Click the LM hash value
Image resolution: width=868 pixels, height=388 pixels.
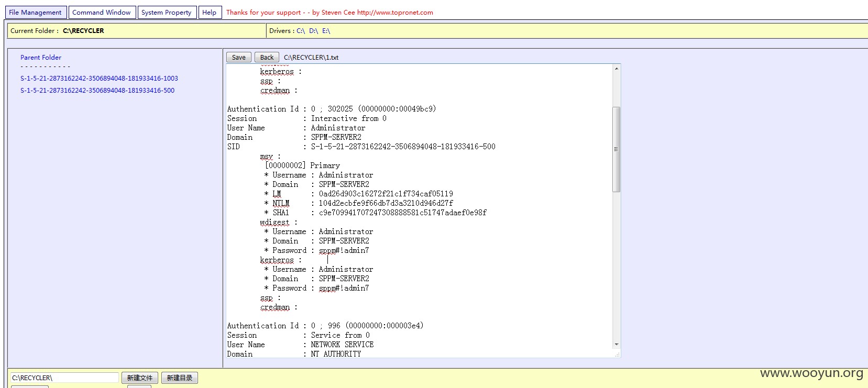[386, 194]
